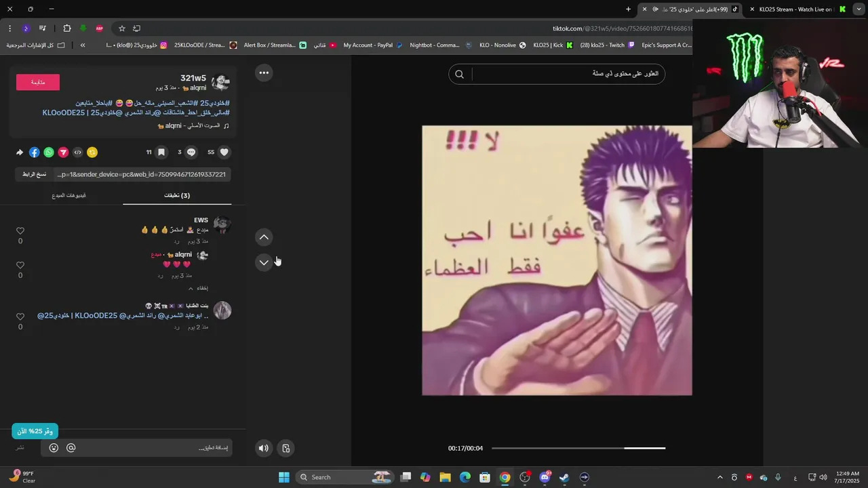
Task: Save video with bookmark icon showing 11
Action: [x=161, y=152]
